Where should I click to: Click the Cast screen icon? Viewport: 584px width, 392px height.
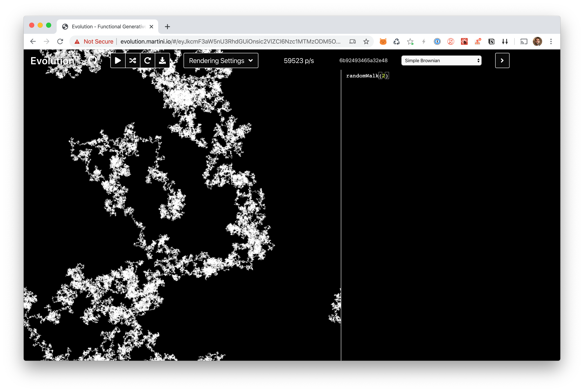(x=524, y=41)
